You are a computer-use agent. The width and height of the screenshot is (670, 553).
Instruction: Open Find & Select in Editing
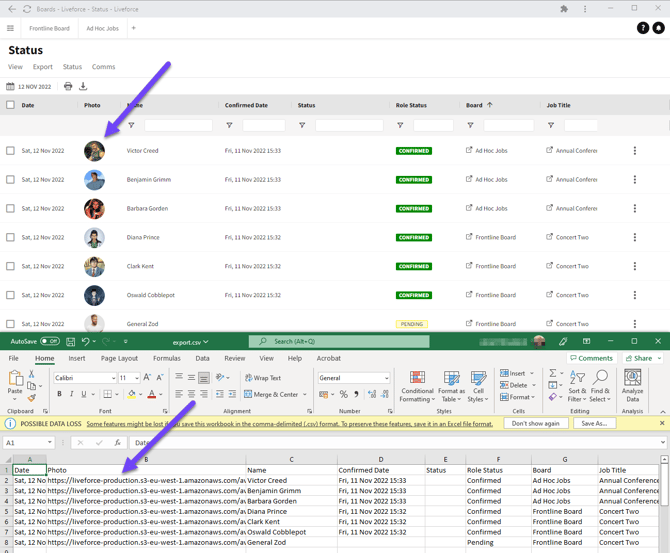pyautogui.click(x=600, y=386)
